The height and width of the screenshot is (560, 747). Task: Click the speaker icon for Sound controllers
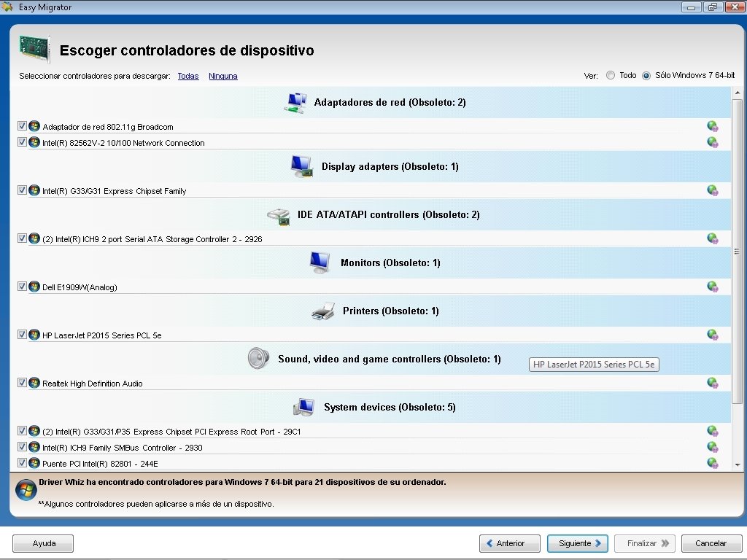point(258,358)
